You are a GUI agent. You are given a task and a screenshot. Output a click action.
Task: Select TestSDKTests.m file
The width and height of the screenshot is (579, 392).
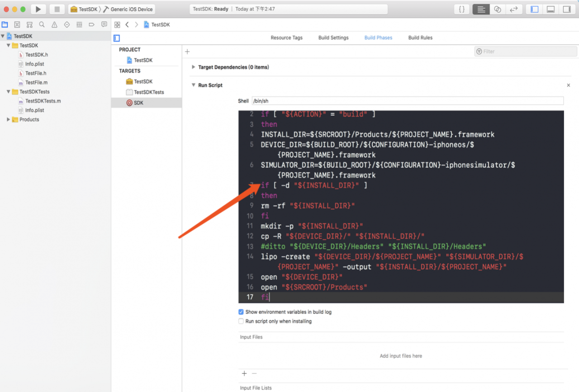point(43,101)
